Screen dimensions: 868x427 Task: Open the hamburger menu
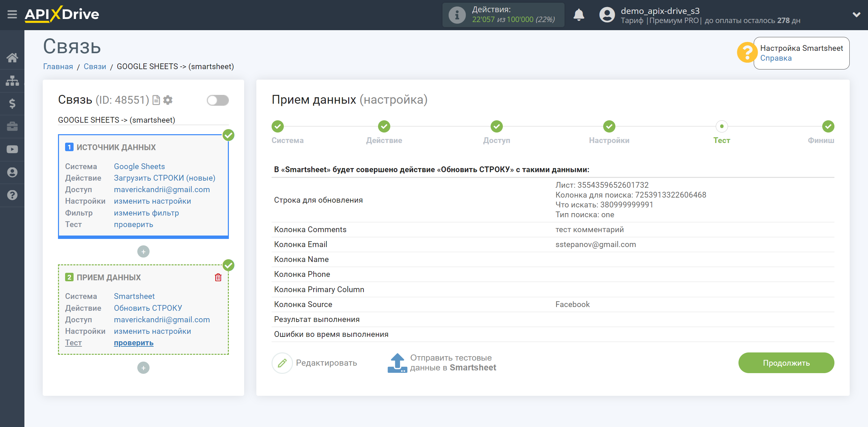coord(12,15)
